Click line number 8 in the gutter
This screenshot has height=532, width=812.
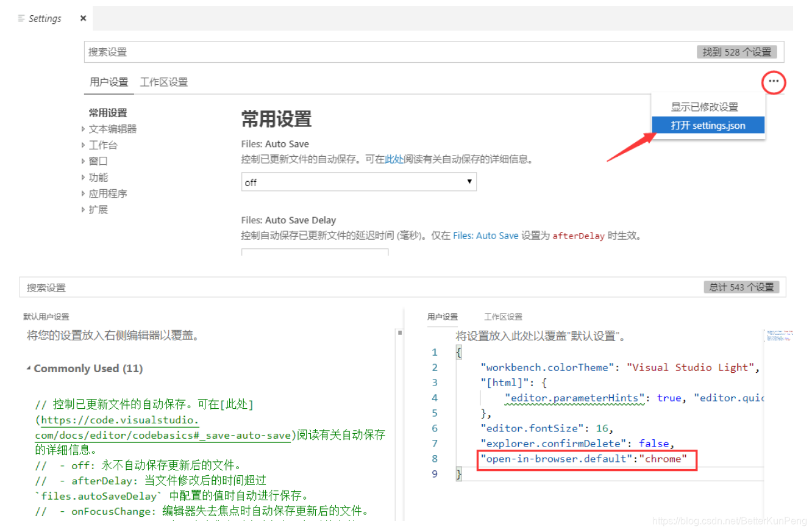tap(435, 459)
